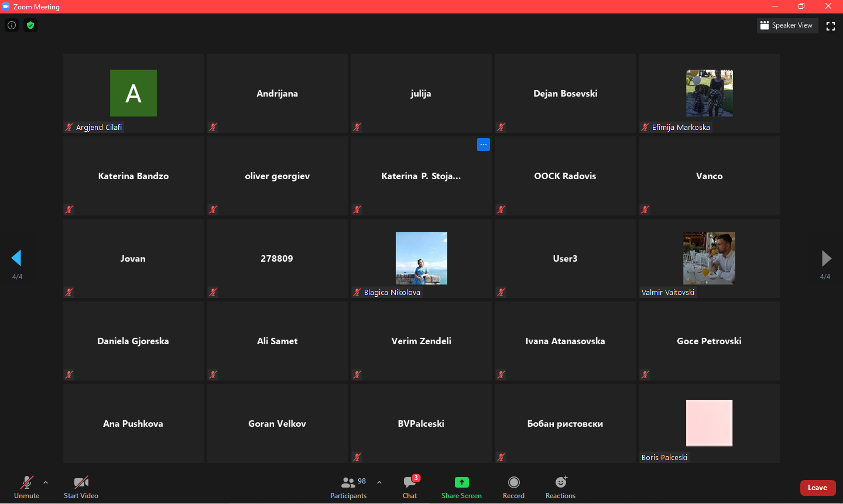The width and height of the screenshot is (843, 504).
Task: Select Argjend Cilafi's green avatar tile
Action: click(x=133, y=93)
